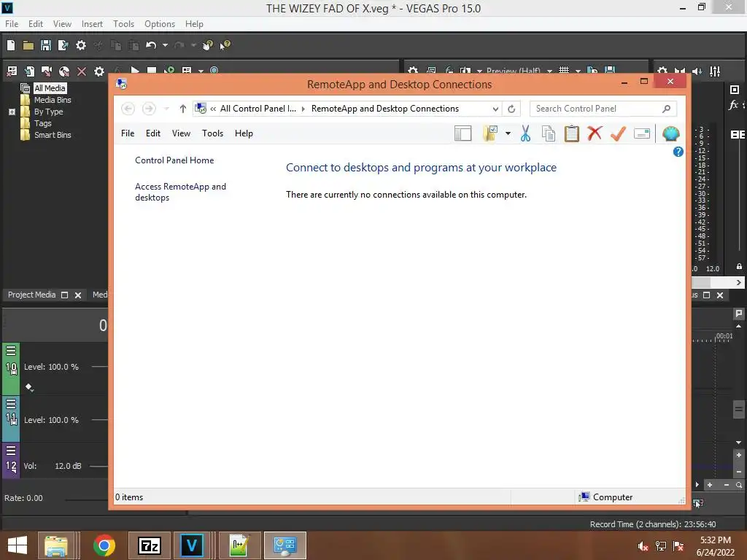Screen dimensions: 747x560
Task: Toggle the preview pane layout icon
Action: [x=462, y=134]
